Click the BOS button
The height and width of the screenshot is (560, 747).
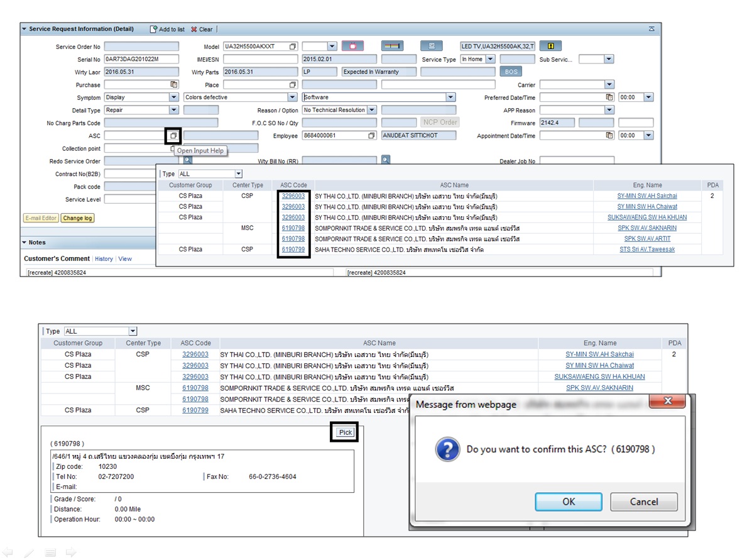[x=511, y=72]
